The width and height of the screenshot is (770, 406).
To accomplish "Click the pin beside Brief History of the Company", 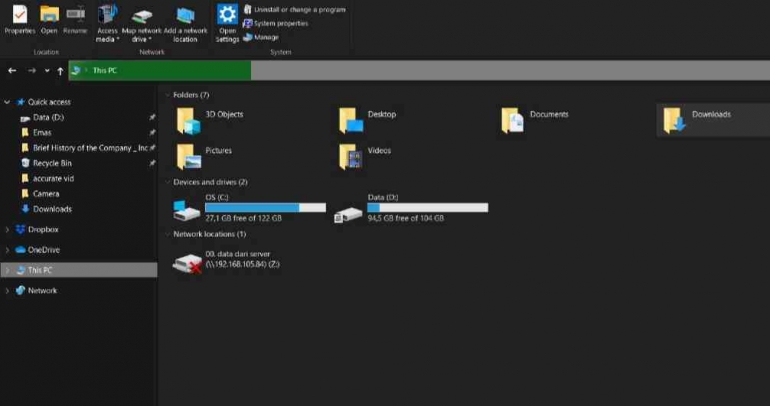I will (152, 148).
